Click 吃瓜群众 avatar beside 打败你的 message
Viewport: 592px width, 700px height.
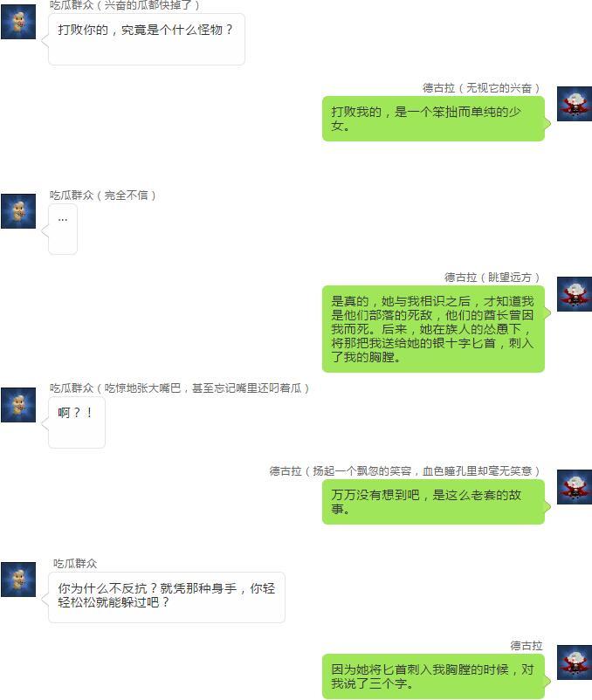click(18, 22)
